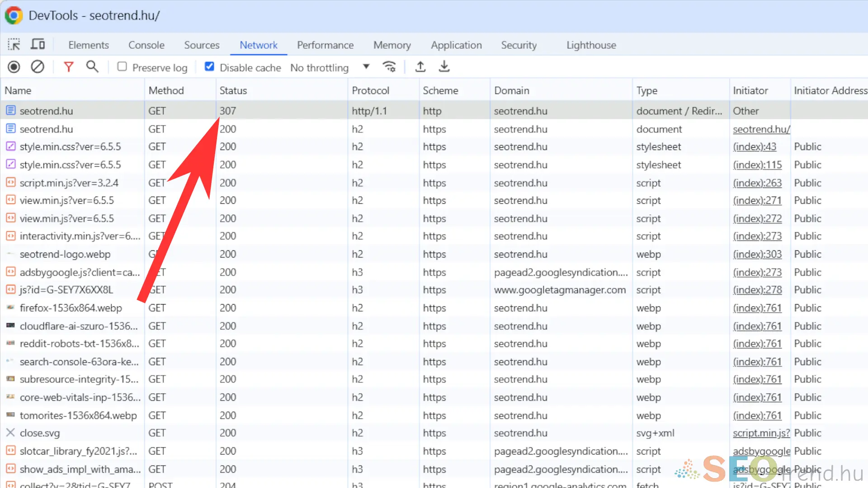Sort by the Method column header

click(x=180, y=90)
